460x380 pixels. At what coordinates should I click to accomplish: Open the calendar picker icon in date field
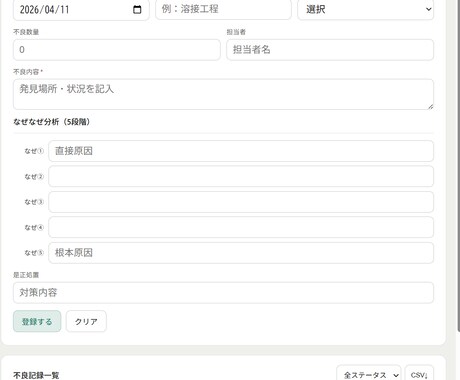tap(137, 9)
